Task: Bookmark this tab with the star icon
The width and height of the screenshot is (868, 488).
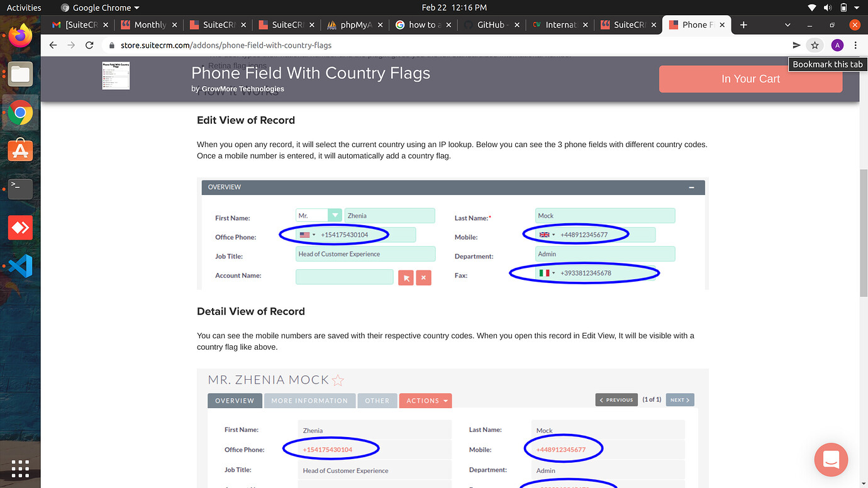Action: tap(815, 45)
